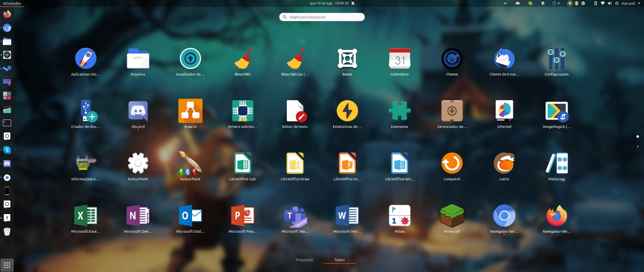The width and height of the screenshot is (644, 272).
Task: Expand the circular indicator dropdown in top bar
Action: pyautogui.click(x=556, y=3)
